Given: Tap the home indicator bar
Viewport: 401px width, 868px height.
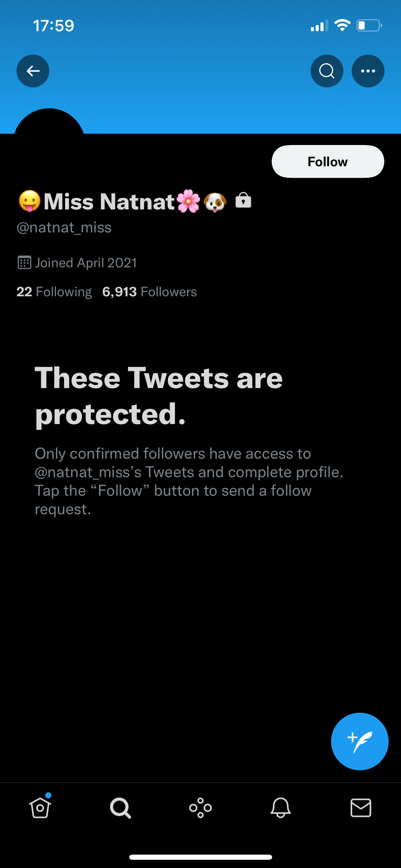Looking at the screenshot, I should click(x=200, y=857).
